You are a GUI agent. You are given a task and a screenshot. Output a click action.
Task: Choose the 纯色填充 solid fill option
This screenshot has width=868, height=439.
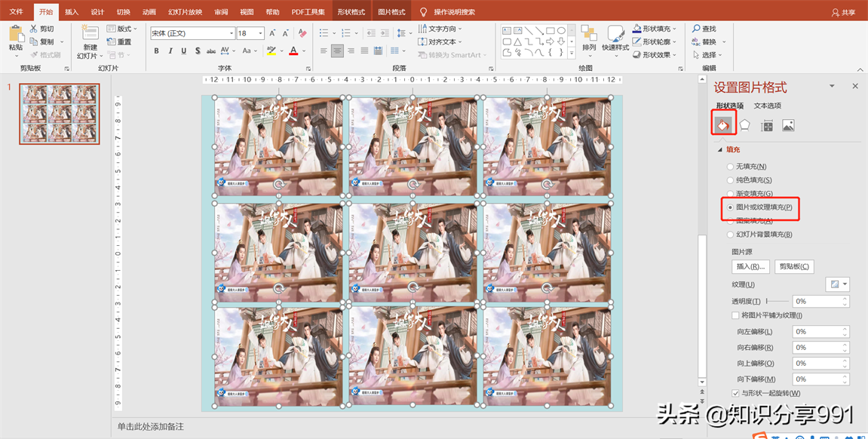click(730, 180)
